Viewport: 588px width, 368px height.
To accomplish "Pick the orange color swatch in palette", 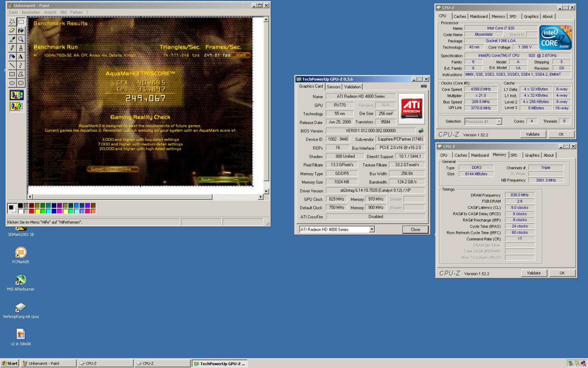I will [x=93, y=211].
